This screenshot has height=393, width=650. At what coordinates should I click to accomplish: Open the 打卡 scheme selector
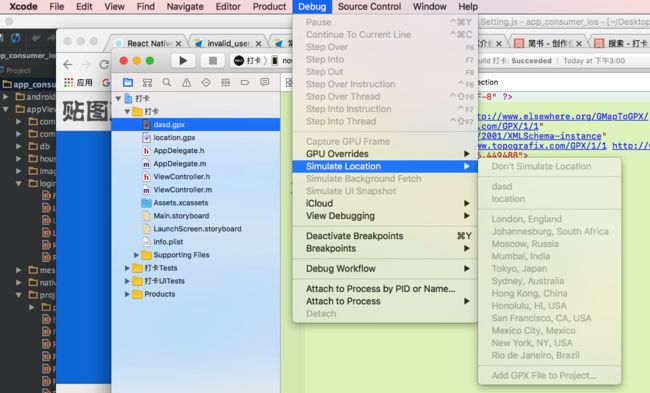pyautogui.click(x=247, y=61)
